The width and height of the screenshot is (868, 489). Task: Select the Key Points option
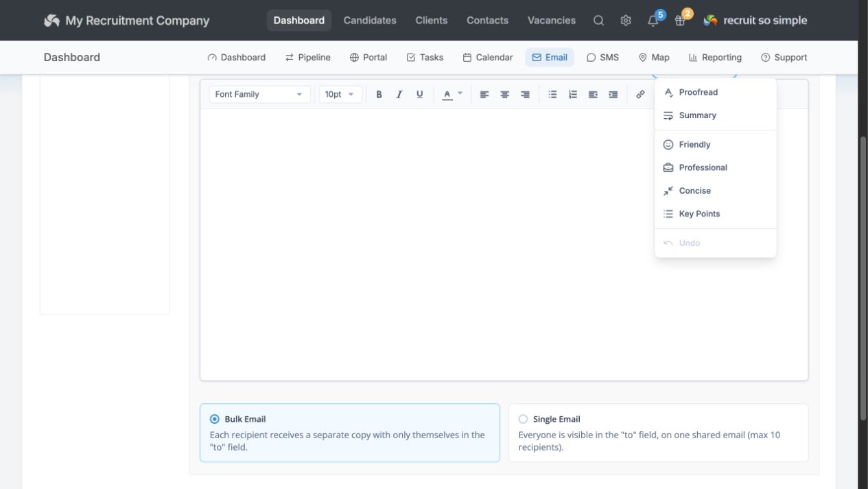tap(716, 214)
